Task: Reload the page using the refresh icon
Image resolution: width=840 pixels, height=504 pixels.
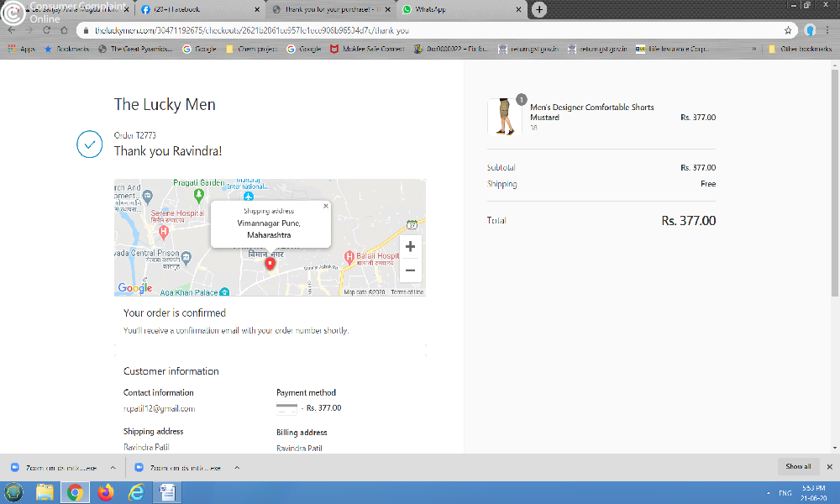Action: click(46, 30)
